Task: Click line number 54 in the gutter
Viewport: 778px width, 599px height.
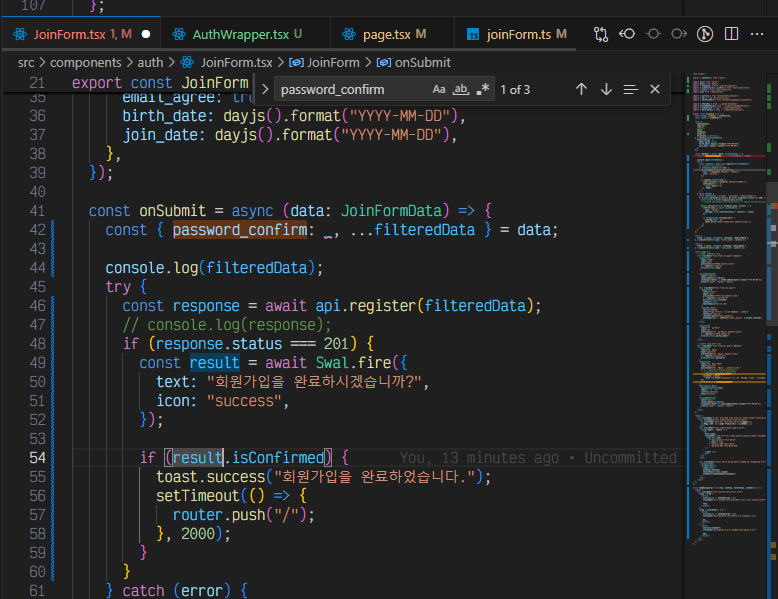Action: [37, 458]
